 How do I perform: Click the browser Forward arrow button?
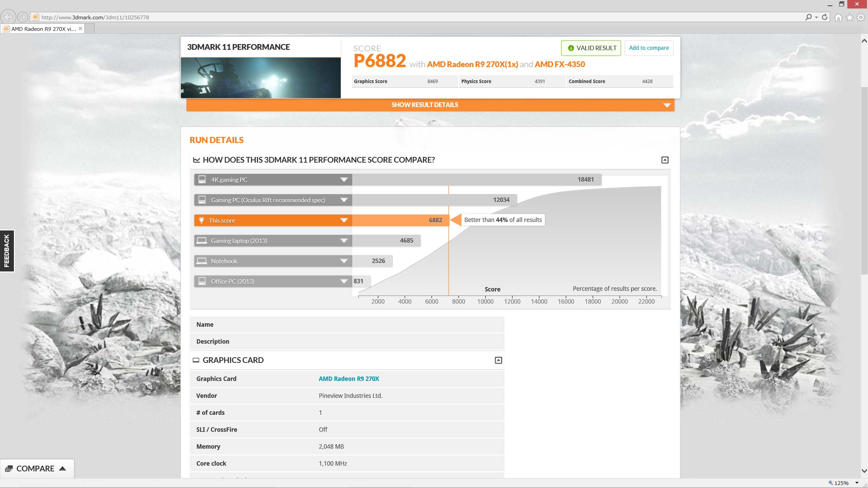[22, 17]
